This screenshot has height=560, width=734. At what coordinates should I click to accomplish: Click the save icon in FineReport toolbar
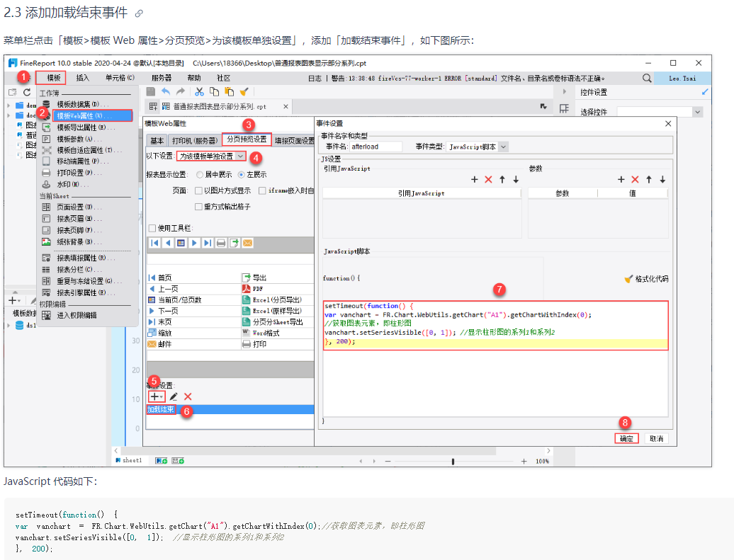(151, 92)
